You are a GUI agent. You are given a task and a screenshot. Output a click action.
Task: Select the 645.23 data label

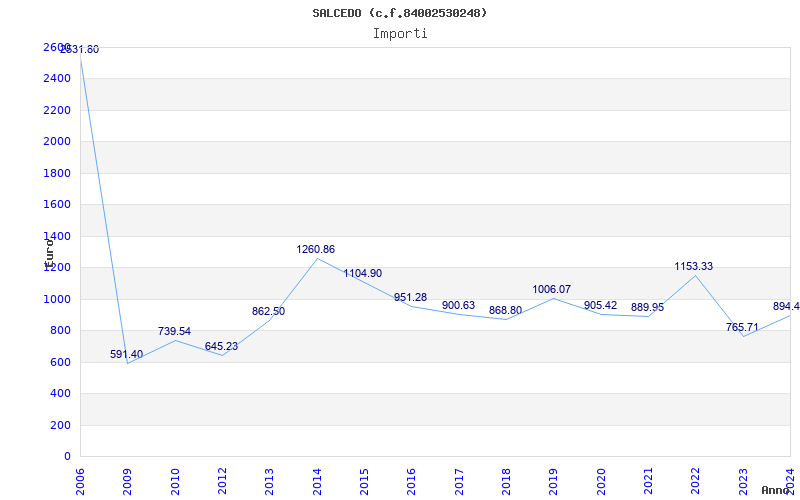click(221, 346)
